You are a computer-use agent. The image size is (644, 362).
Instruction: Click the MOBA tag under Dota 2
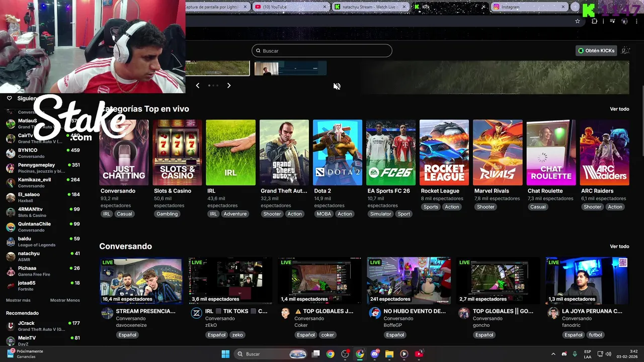click(324, 214)
